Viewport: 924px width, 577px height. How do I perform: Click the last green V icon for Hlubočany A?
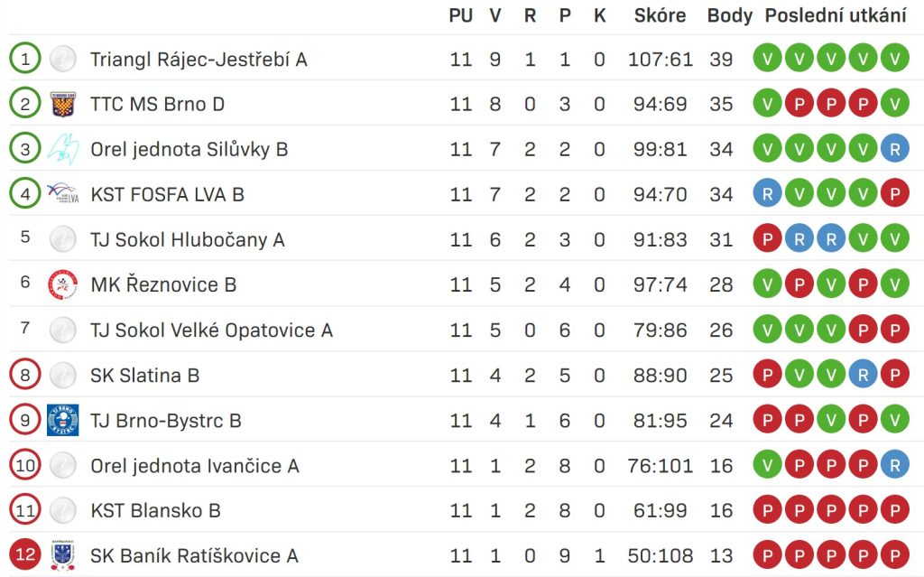(894, 239)
